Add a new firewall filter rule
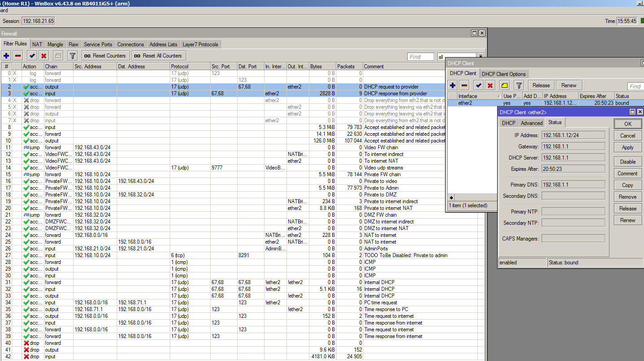The height and width of the screenshot is (361, 644). pos(6,56)
